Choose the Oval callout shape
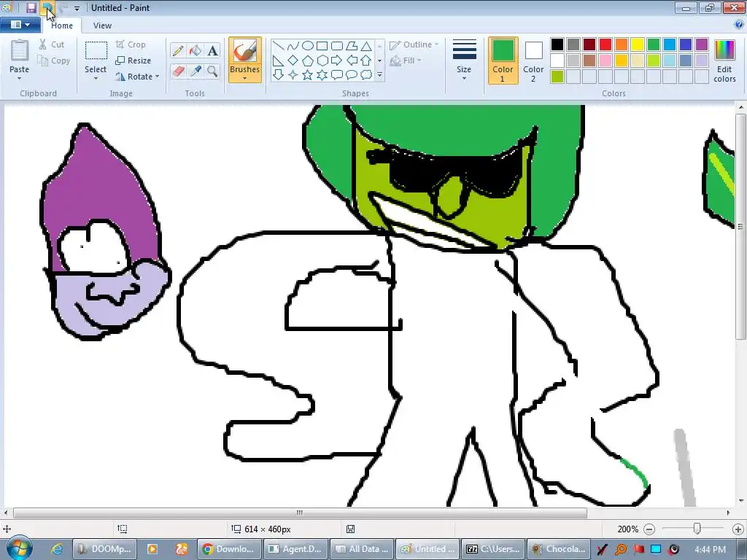 click(352, 75)
